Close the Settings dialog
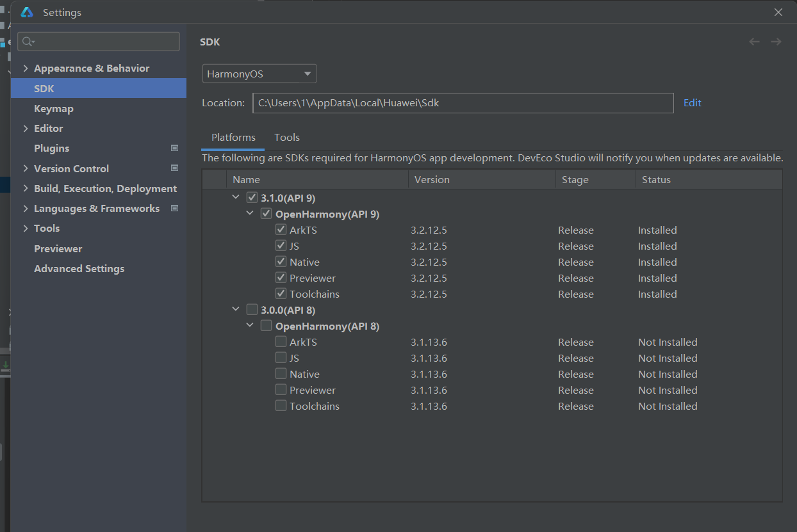Screen dimensions: 797x532 pos(778,12)
